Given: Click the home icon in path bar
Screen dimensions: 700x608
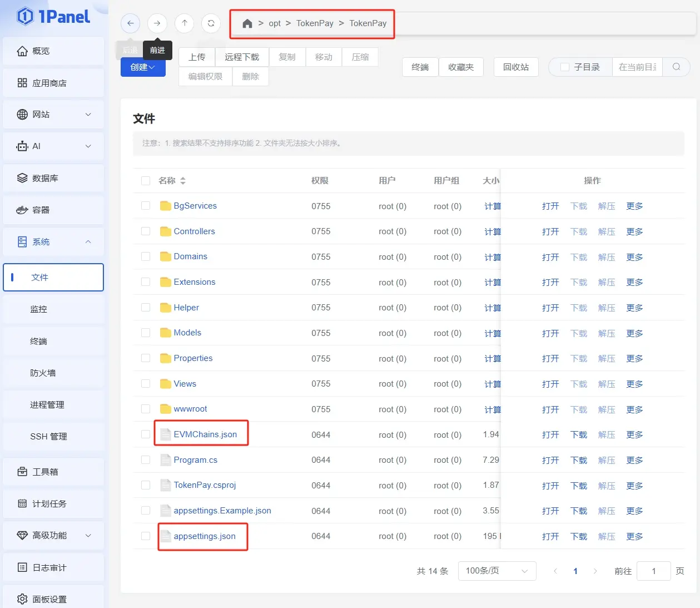Looking at the screenshot, I should point(247,23).
